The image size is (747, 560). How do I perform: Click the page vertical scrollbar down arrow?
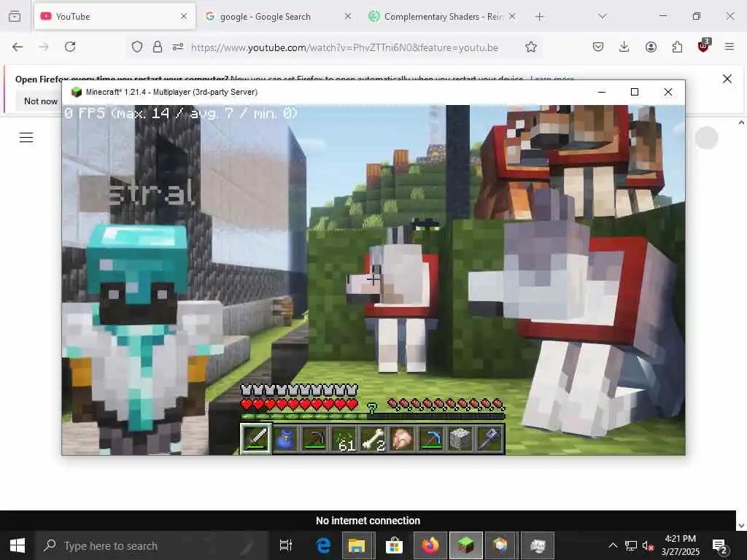coord(741,526)
